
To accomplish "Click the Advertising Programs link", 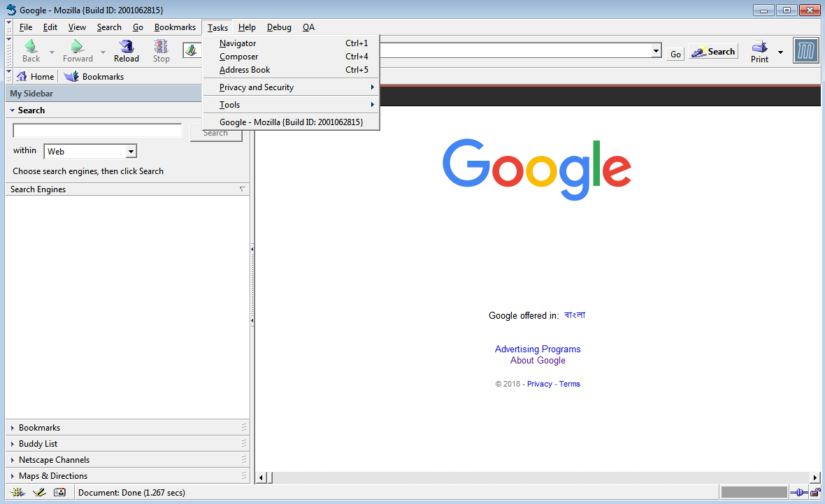I will click(538, 349).
